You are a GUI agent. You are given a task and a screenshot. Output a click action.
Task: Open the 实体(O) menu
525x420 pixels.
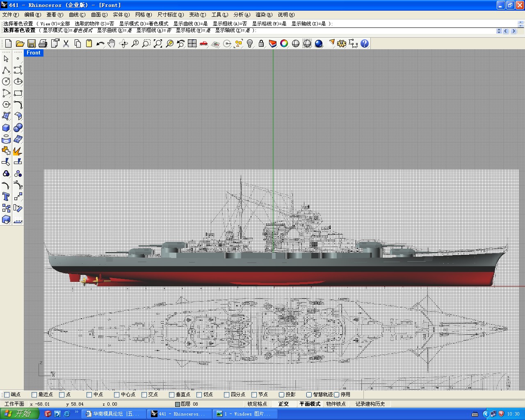[x=121, y=15]
